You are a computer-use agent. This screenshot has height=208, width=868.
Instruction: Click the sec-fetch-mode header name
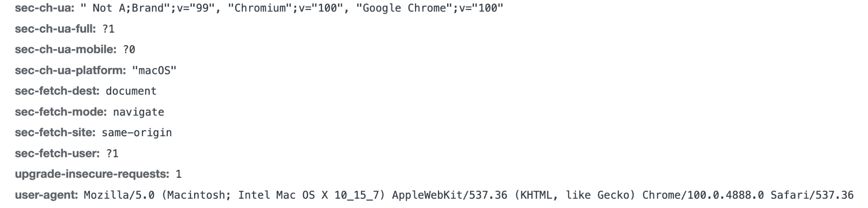point(61,112)
